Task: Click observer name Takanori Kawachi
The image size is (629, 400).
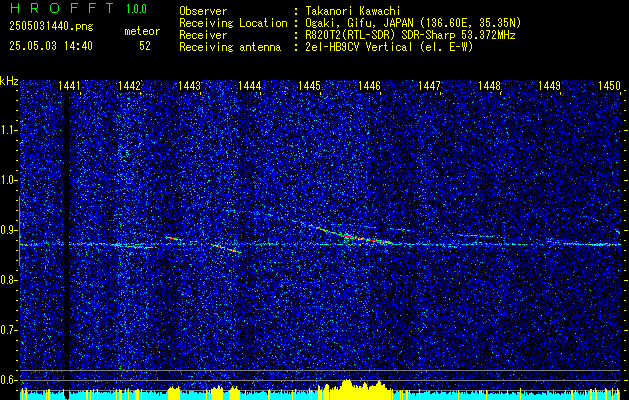Action: (x=353, y=11)
